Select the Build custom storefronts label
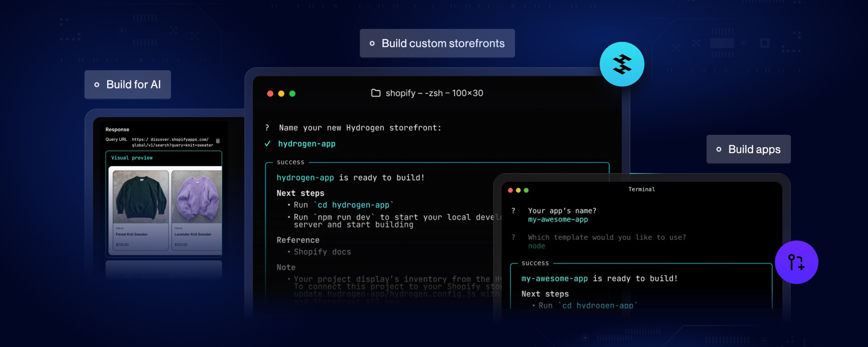Viewport: 868px width, 347px height. [x=437, y=43]
